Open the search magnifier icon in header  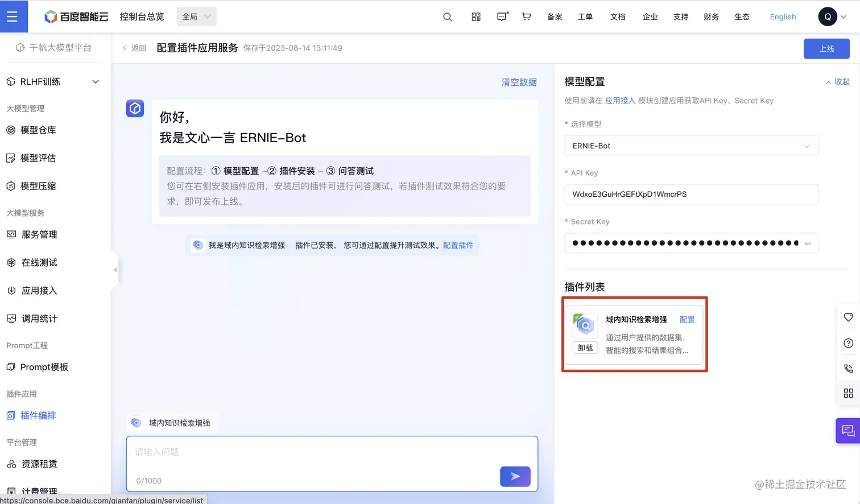(448, 17)
